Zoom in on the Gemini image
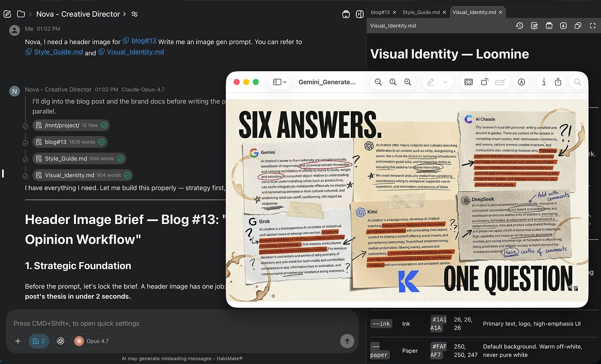Image resolution: width=601 pixels, height=364 pixels. click(408, 82)
